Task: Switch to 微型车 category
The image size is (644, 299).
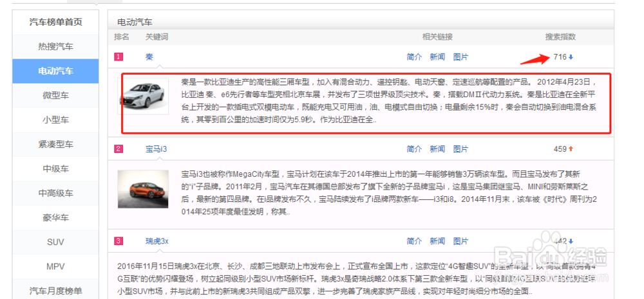Action: pos(55,96)
